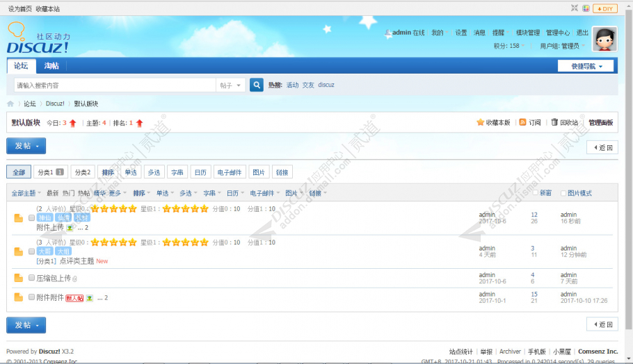Image resolution: width=633 pixels, height=364 pixels.
Task: Click the Discuz! logo
Action: click(38, 38)
